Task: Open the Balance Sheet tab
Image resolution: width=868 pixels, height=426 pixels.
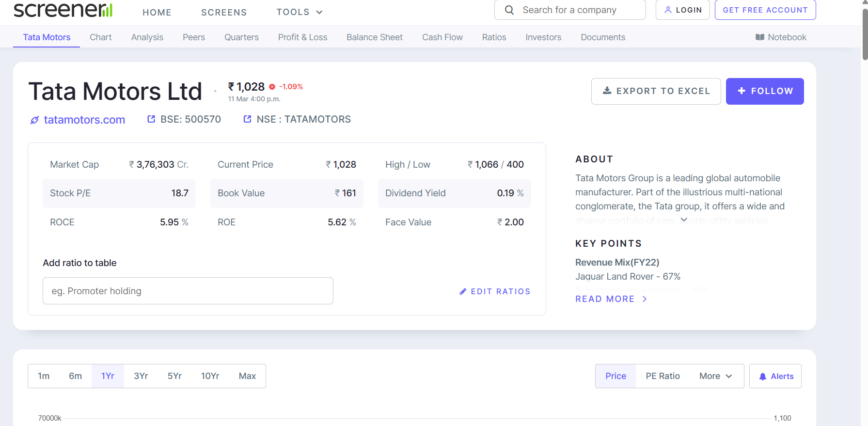Action: point(375,37)
